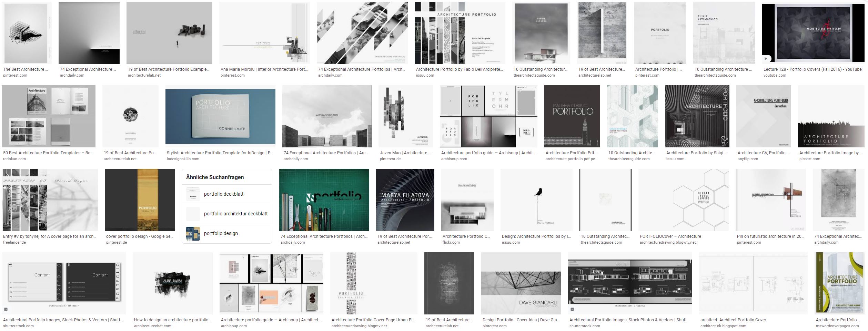Open the Benoit Maranda cover thumbnail
The image size is (868, 331).
click(541, 33)
